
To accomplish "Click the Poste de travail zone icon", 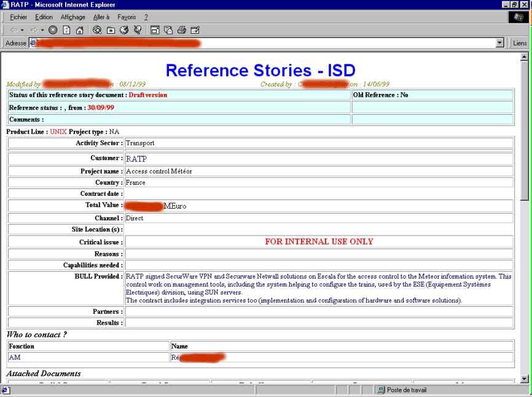I will tap(381, 390).
